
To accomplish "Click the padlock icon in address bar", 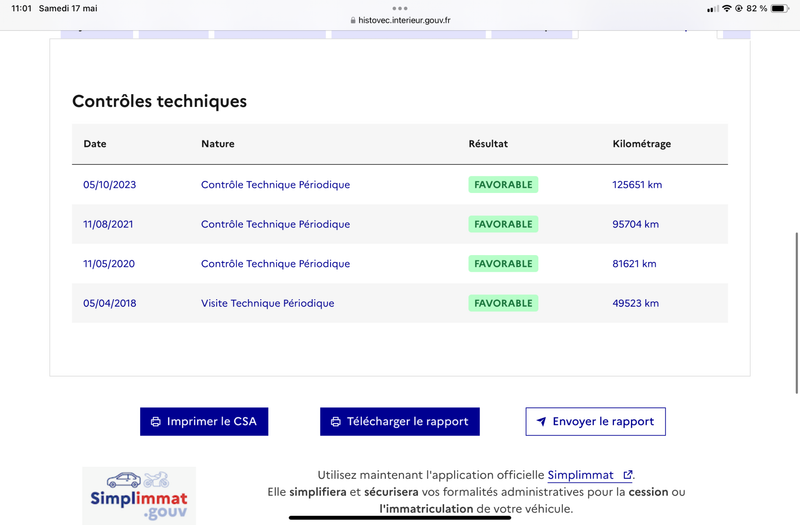I will point(353,20).
